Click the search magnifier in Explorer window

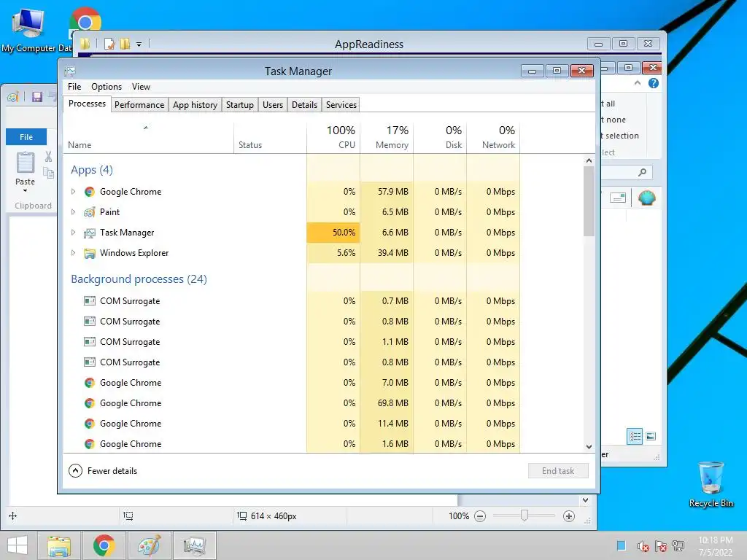coord(642,172)
